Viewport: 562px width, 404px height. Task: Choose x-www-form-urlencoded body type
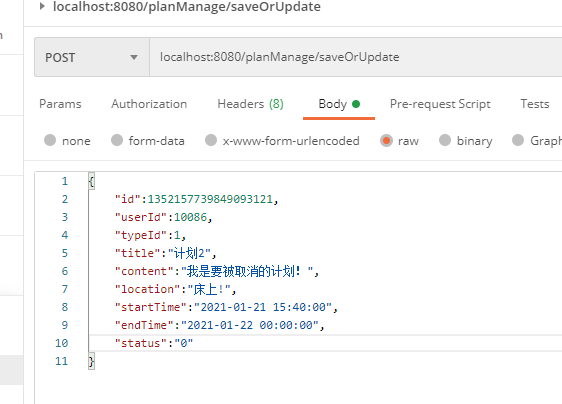(211, 140)
